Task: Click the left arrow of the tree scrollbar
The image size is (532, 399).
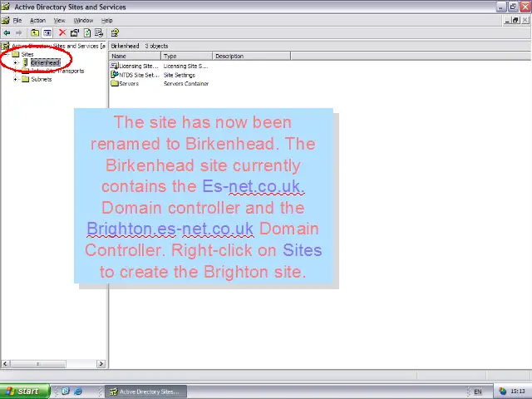Action: (5, 364)
